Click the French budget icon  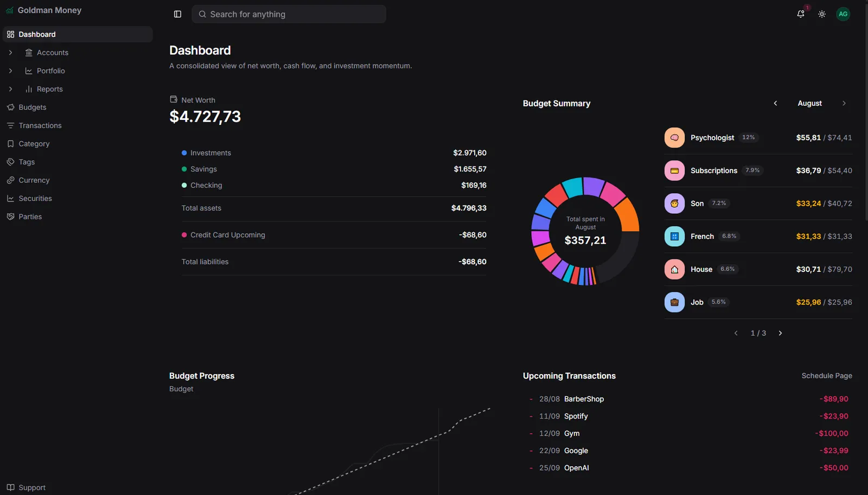[x=674, y=236]
